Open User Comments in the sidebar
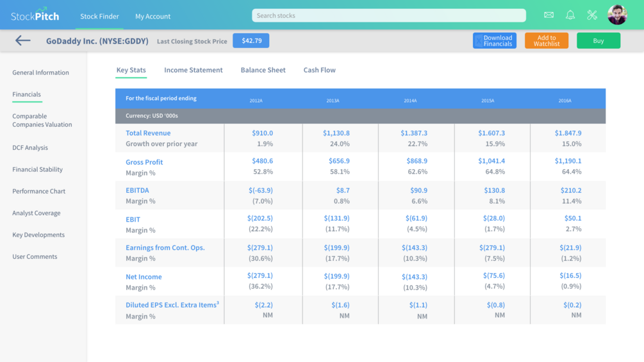Image resolution: width=644 pixels, height=362 pixels. click(x=35, y=256)
